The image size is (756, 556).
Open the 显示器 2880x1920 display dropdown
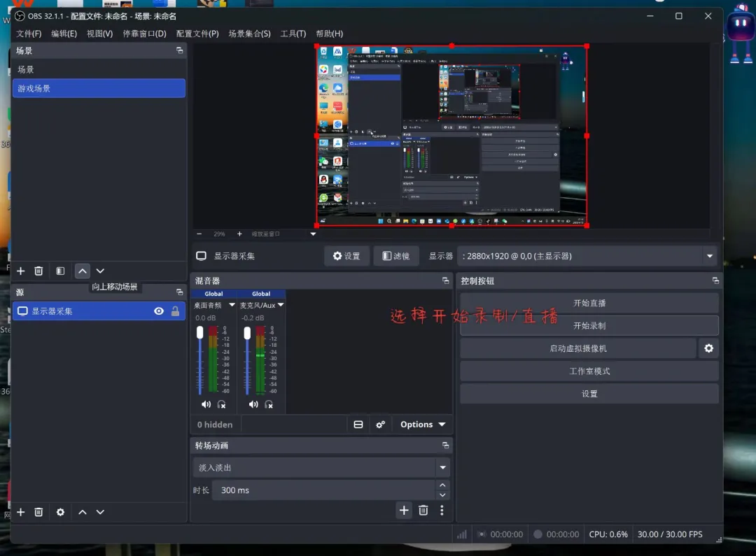(x=587, y=256)
